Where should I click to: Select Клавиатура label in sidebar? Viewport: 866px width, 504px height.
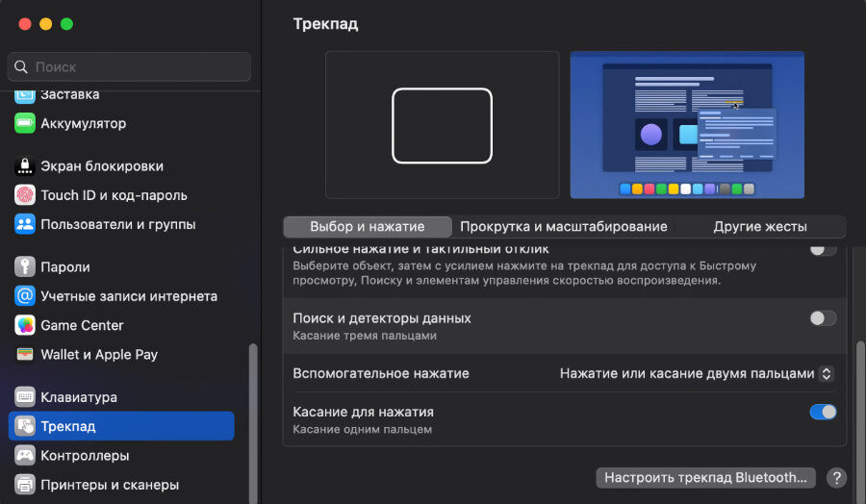[x=79, y=397]
